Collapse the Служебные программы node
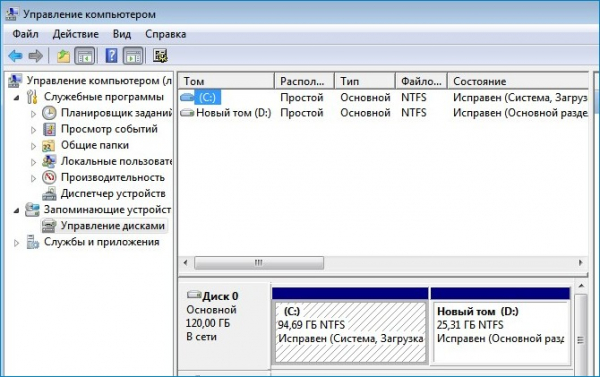The image size is (600, 377). (x=16, y=98)
